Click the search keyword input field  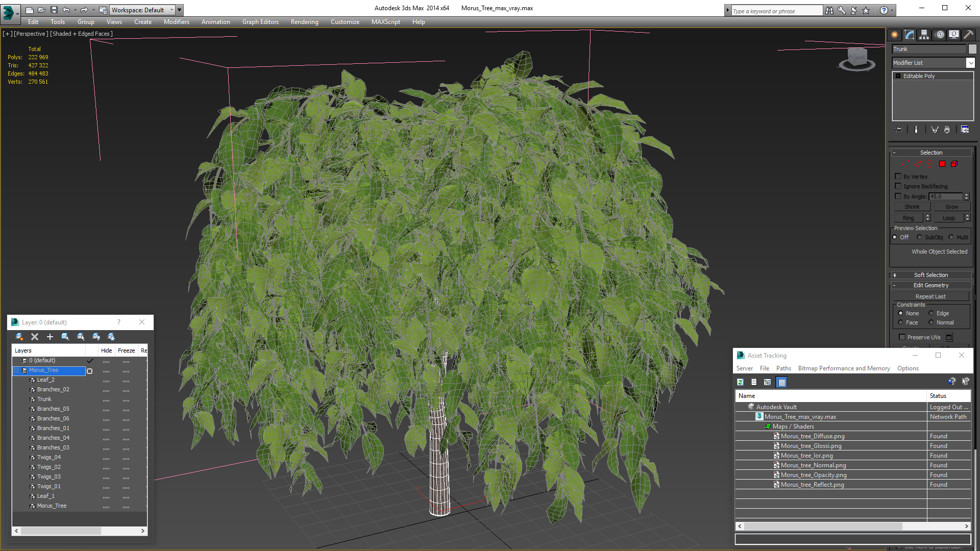tap(776, 11)
